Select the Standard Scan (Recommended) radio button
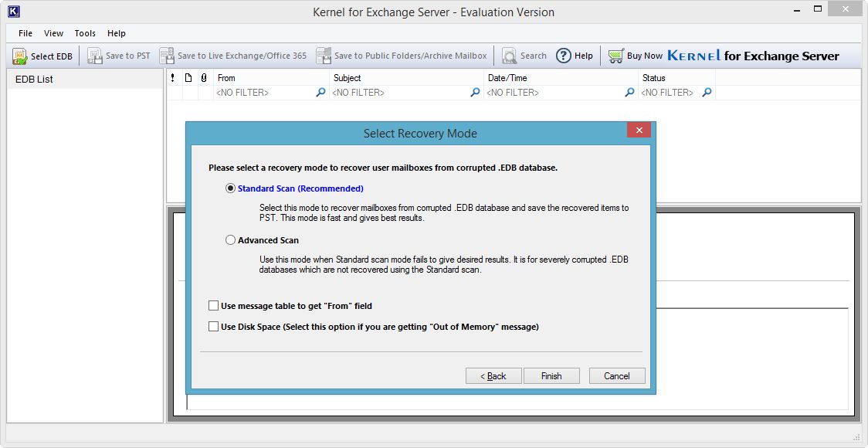The height and width of the screenshot is (448, 868). (231, 188)
